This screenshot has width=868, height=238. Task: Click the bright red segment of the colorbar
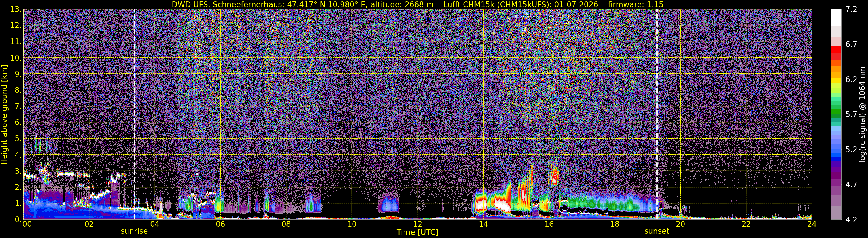pos(836,50)
